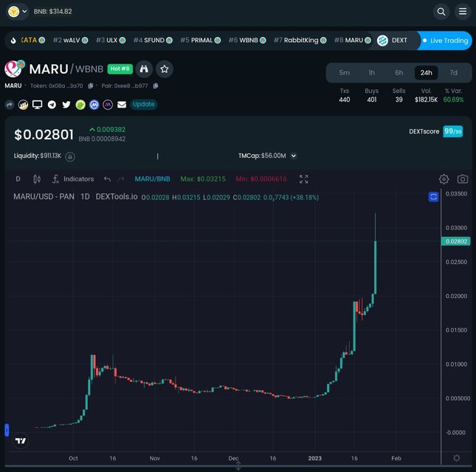Screen dimensions: 476x472
Task: Open the time axis settings gear
Action: [x=457, y=458]
